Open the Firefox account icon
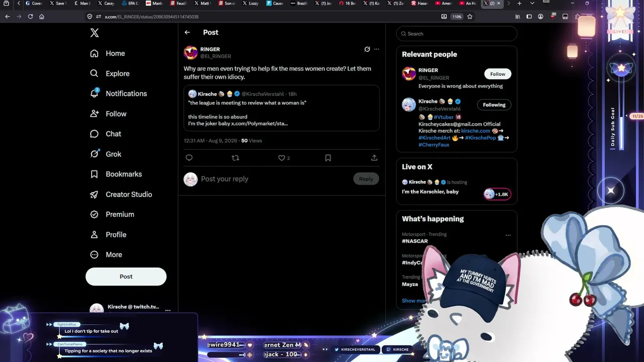 (540, 17)
